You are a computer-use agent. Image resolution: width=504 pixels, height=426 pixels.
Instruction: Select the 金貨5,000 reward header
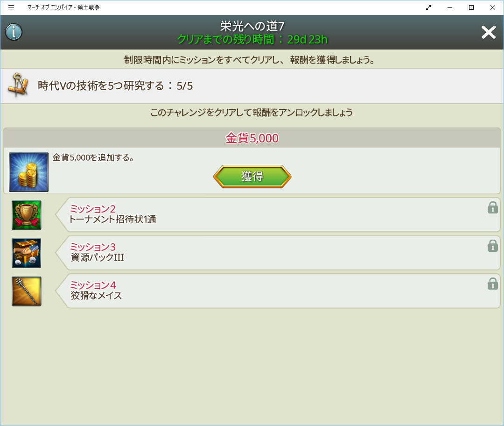pos(252,138)
